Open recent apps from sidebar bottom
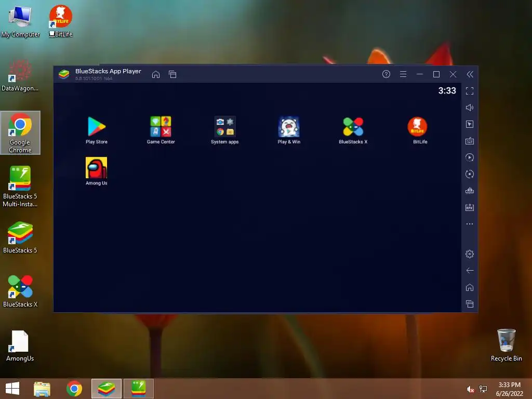The height and width of the screenshot is (399, 532). [470, 304]
